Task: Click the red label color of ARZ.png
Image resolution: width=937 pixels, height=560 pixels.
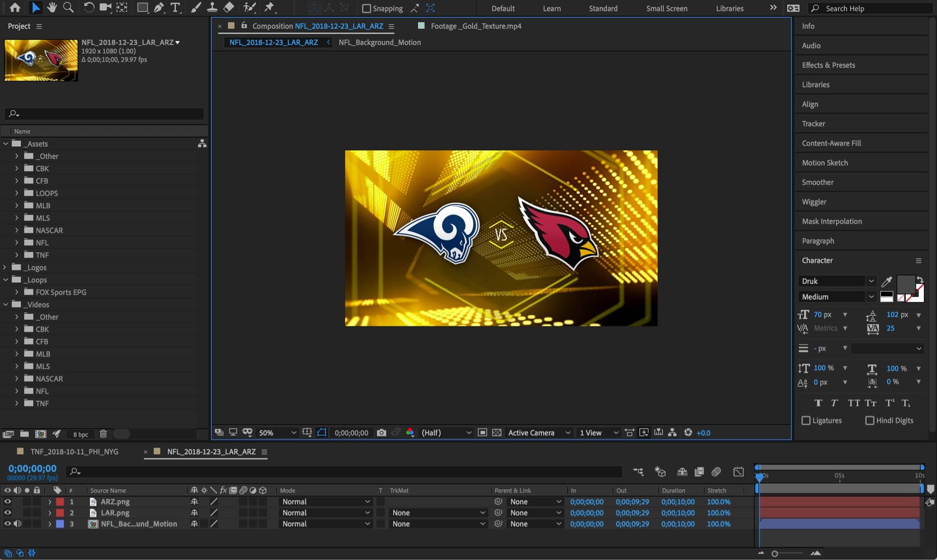Action: click(x=60, y=501)
